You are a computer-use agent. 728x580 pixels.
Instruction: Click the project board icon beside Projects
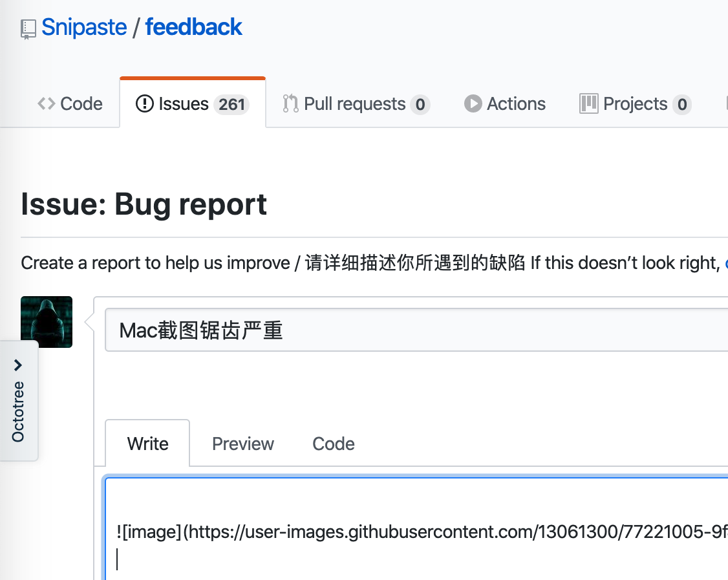(x=588, y=103)
